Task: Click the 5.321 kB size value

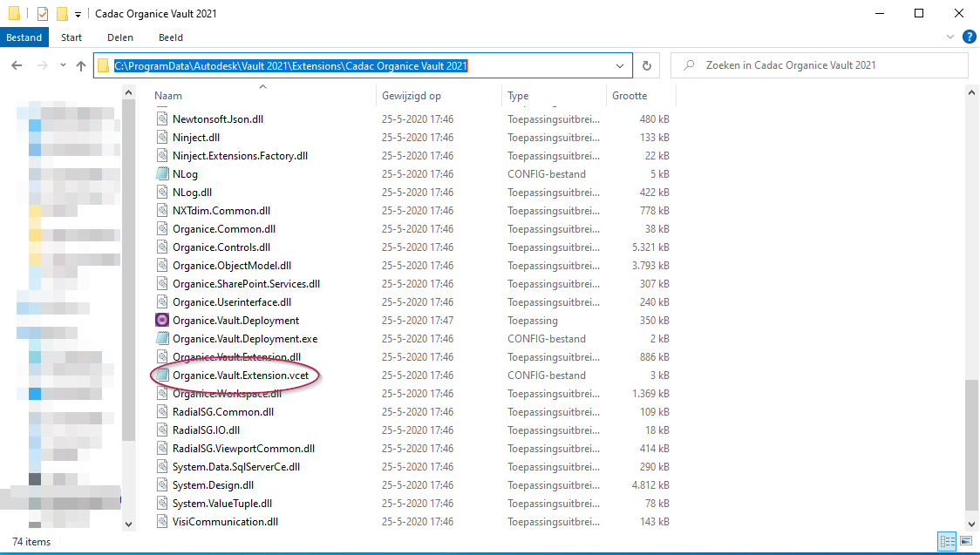Action: pos(650,247)
